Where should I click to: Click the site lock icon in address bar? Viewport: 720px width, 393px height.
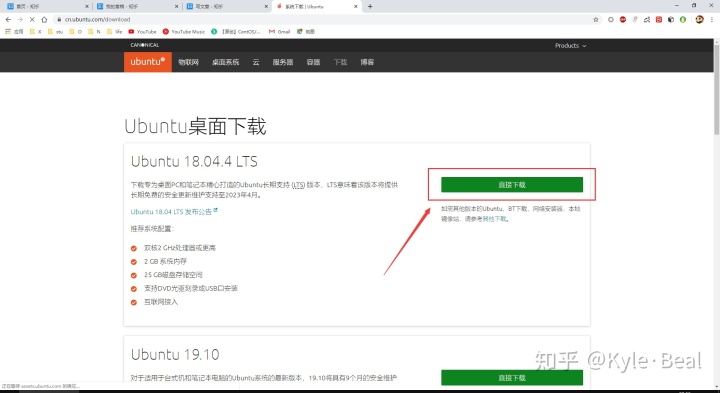pyautogui.click(x=59, y=20)
